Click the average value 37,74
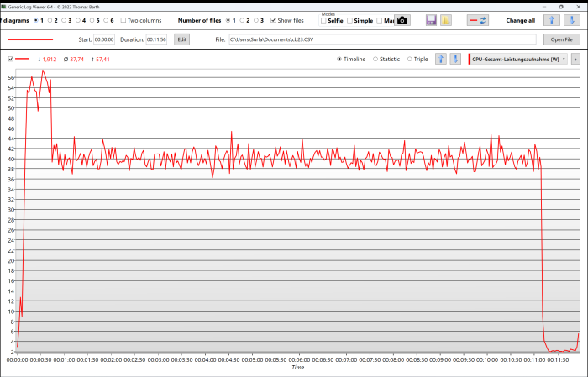Image resolution: width=588 pixels, height=377 pixels. tap(77, 60)
